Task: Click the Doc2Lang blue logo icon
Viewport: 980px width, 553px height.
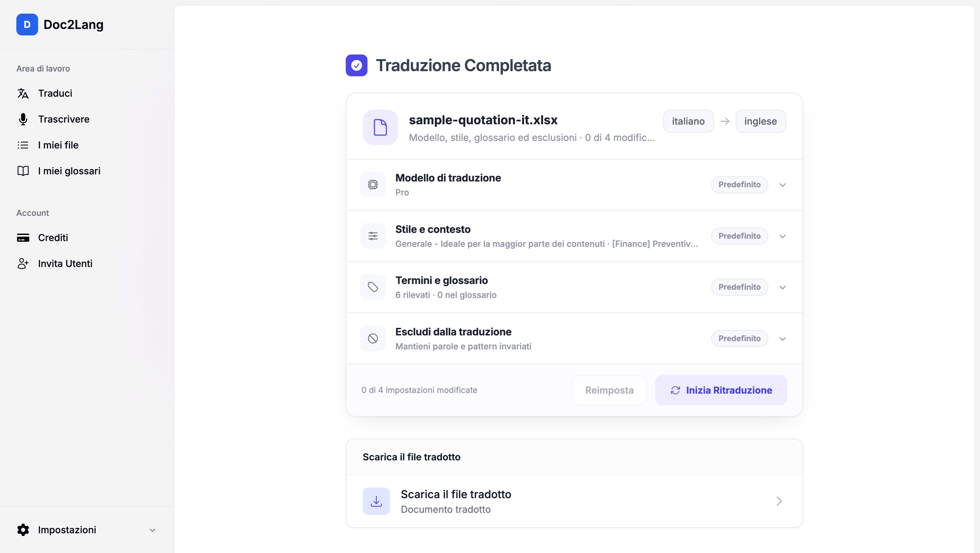Action: pos(27,25)
